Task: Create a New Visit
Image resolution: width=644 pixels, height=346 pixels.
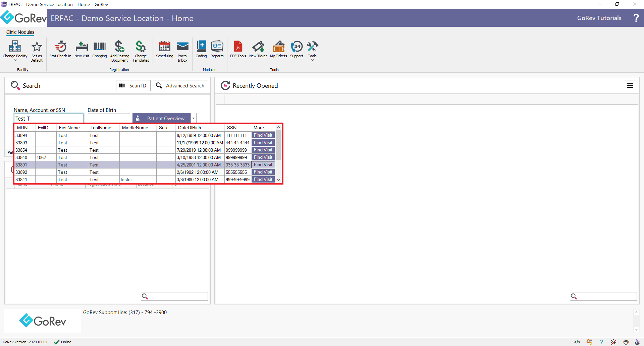Action: tap(82, 49)
